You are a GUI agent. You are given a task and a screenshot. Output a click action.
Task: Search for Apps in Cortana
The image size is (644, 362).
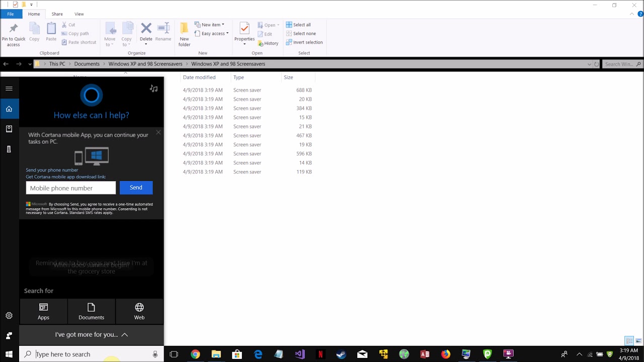point(43,311)
